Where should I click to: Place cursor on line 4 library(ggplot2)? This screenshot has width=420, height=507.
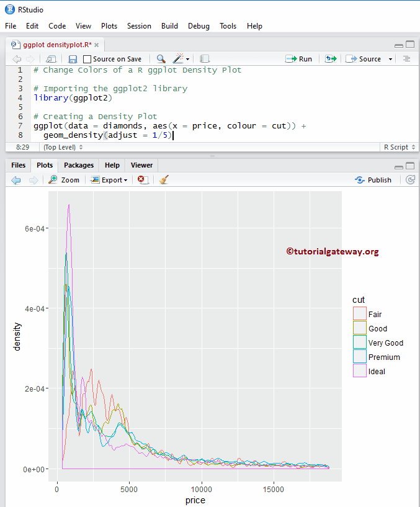coord(73,98)
